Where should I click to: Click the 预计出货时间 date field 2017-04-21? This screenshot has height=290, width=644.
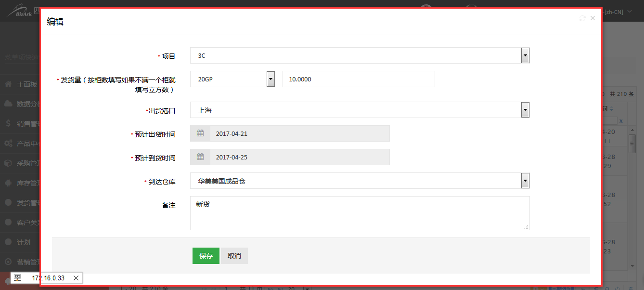299,133
